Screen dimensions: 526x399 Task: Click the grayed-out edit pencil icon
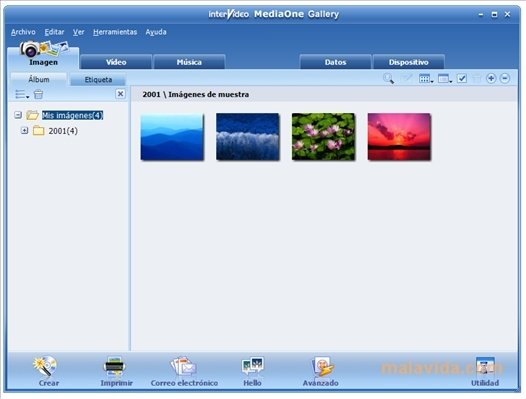coord(407,79)
